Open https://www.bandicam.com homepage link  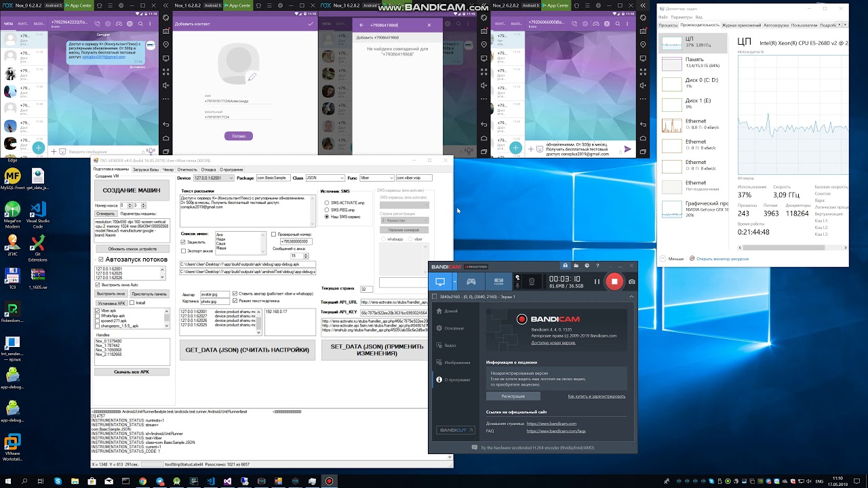551,424
